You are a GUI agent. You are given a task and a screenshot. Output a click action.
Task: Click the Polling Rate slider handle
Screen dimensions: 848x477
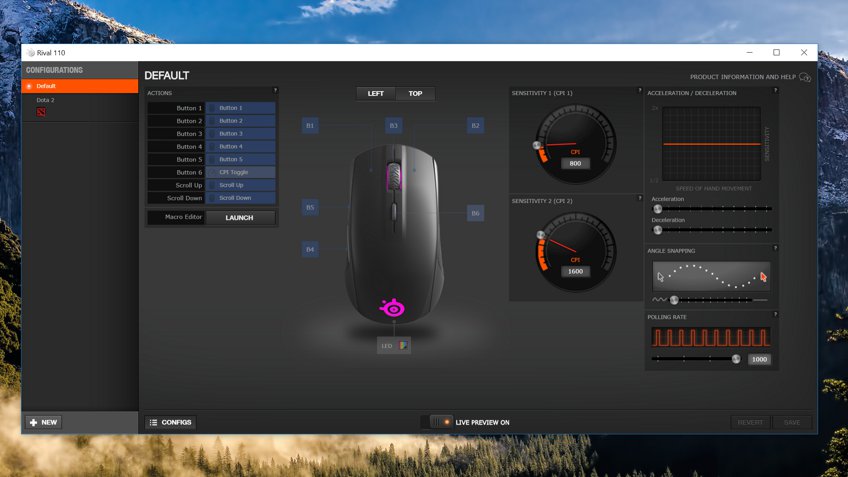point(736,359)
